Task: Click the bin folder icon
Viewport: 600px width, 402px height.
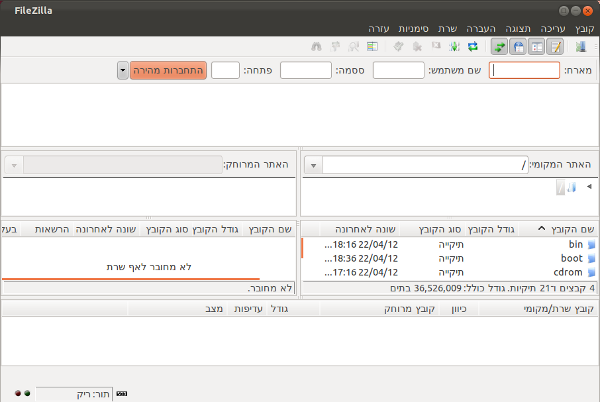Action: 591,245
